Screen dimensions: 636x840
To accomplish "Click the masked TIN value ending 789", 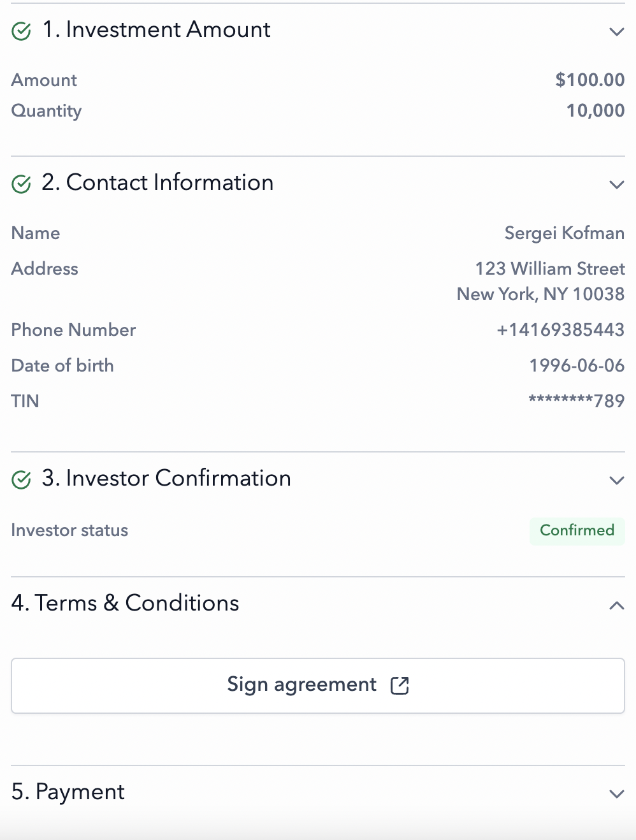I will coord(576,401).
